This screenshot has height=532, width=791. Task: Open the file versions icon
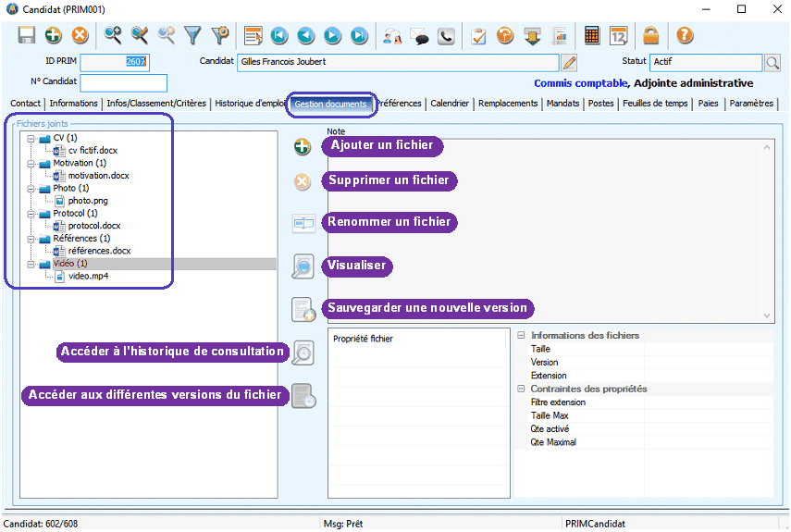(x=303, y=396)
